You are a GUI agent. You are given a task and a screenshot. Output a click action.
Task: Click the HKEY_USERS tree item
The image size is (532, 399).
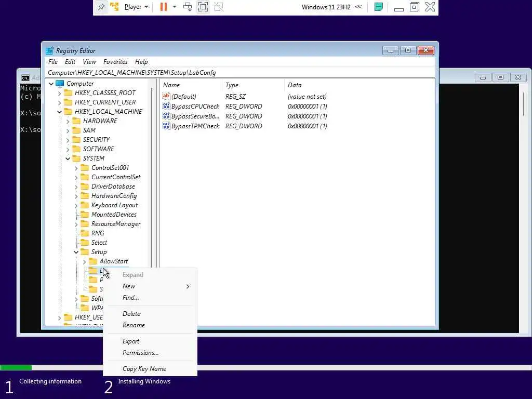[89, 317]
